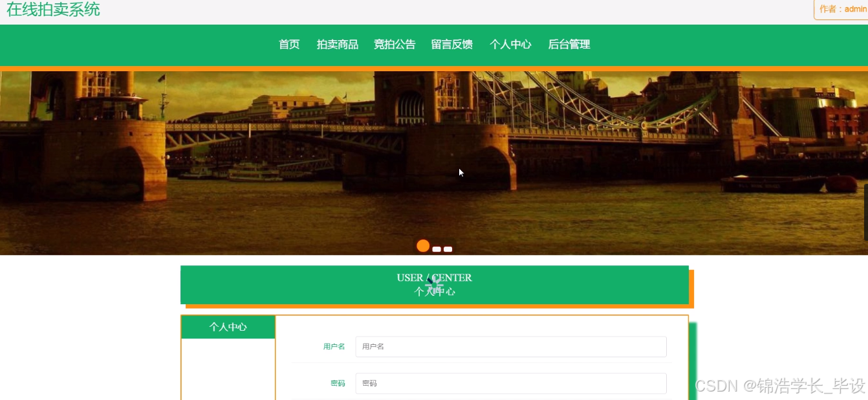Select 个人中心 in the left sidebar
This screenshot has width=868, height=400.
point(228,328)
